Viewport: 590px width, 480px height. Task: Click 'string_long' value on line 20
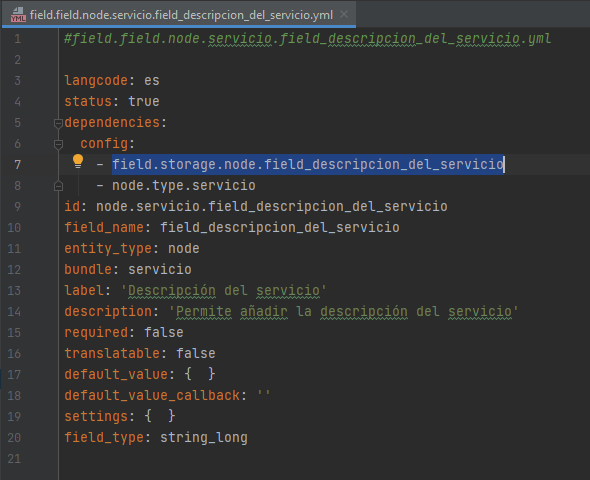click(204, 437)
